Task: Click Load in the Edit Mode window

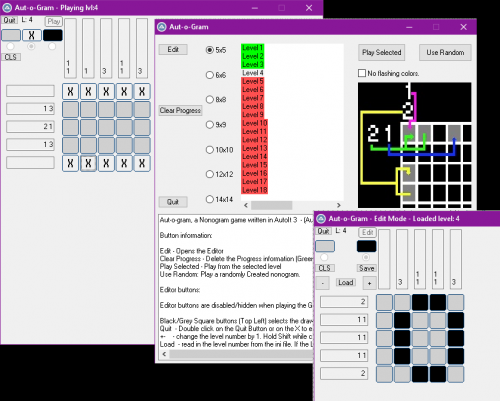Action: coord(346,282)
